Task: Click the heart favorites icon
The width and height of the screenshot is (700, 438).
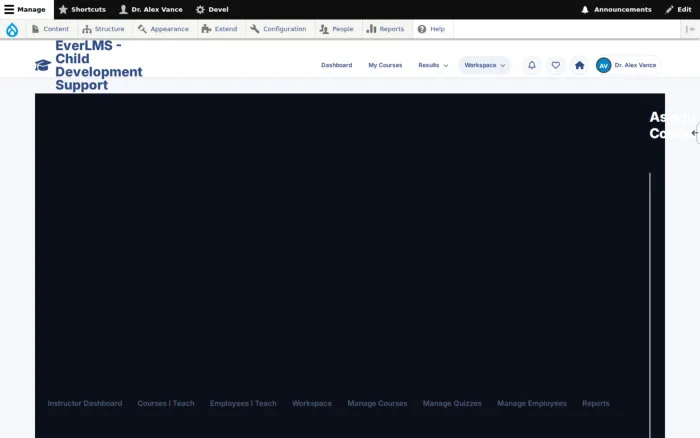Action: (x=555, y=65)
